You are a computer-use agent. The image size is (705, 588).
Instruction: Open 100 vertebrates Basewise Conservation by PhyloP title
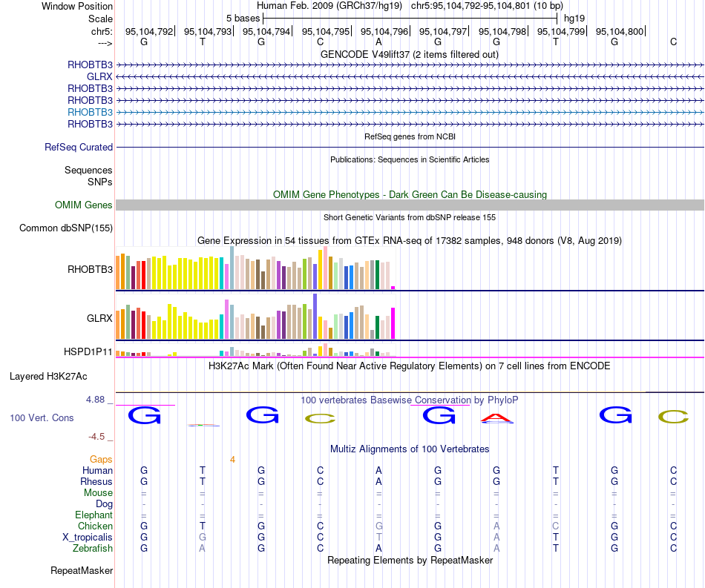point(410,400)
